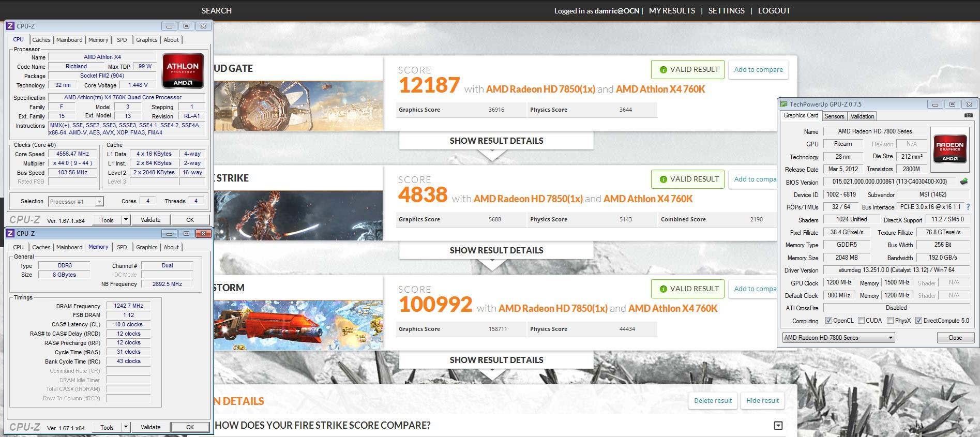The image size is (980, 437).
Task: Minimize the GPU-Z window
Action: pos(935,104)
